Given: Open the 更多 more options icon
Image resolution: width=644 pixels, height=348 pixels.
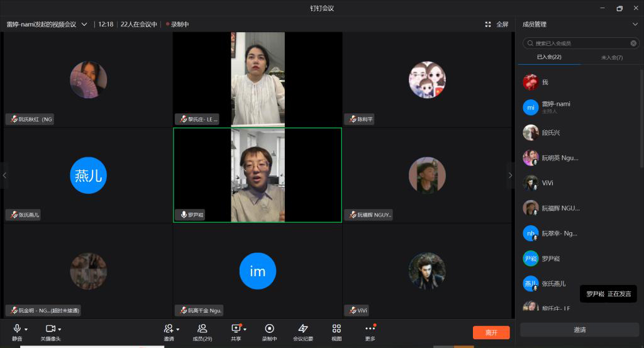Looking at the screenshot, I should click(x=370, y=329).
